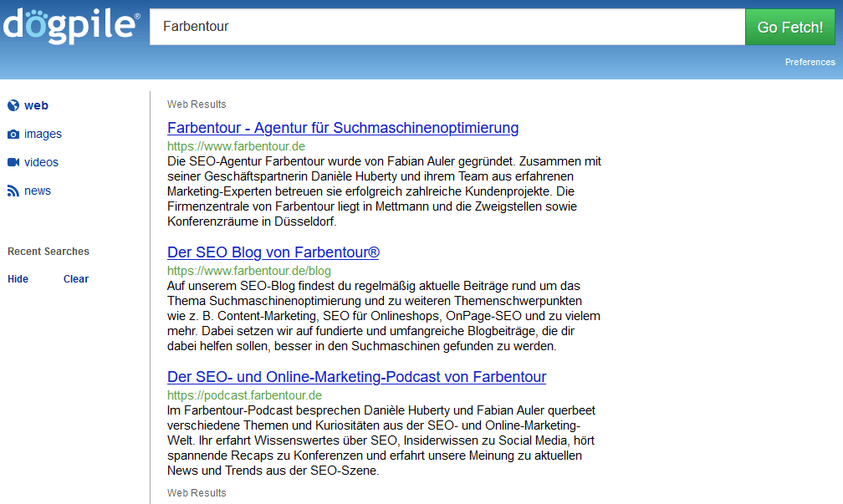Screen dimensions: 843x504
Task: Open Der SEO Blog von Farbentour result
Action: point(273,252)
